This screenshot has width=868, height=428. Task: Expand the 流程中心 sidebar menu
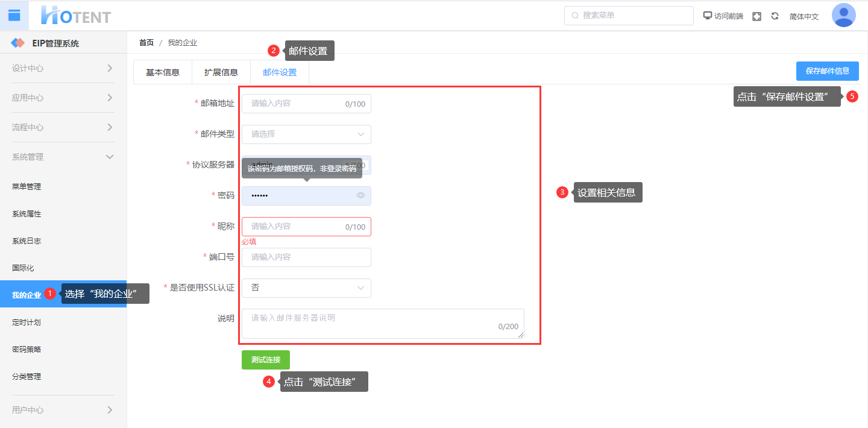pos(63,127)
